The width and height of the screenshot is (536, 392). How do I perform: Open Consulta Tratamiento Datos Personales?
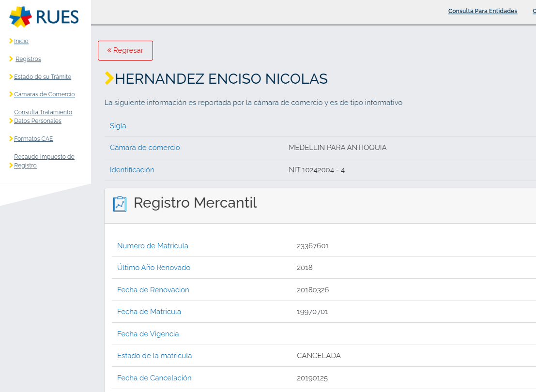coord(43,117)
